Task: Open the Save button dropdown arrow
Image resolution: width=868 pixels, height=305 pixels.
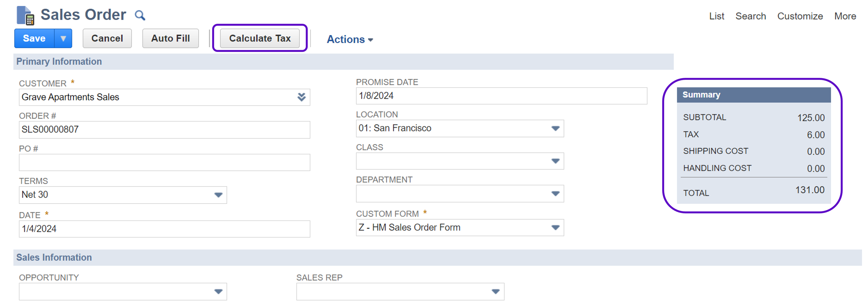Action: click(63, 39)
